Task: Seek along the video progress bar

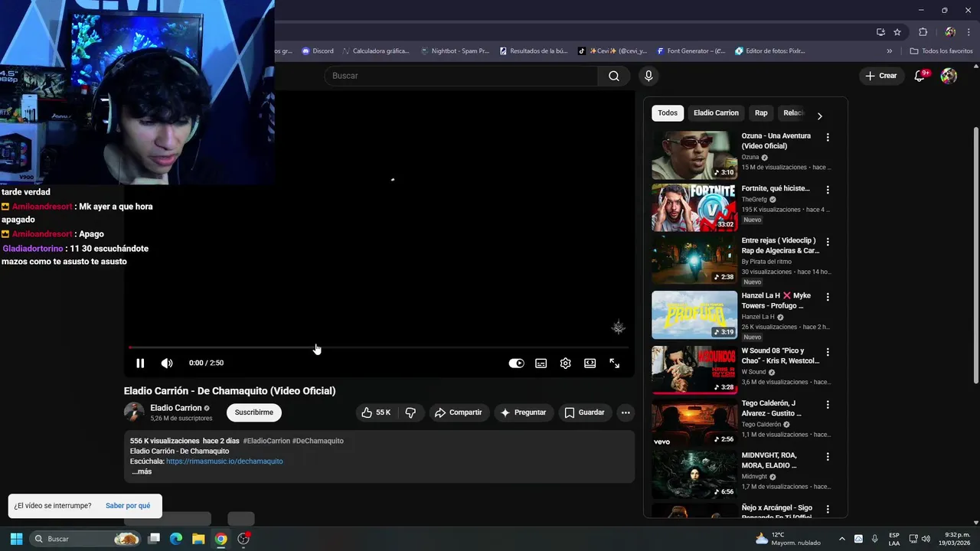Action: [379, 347]
